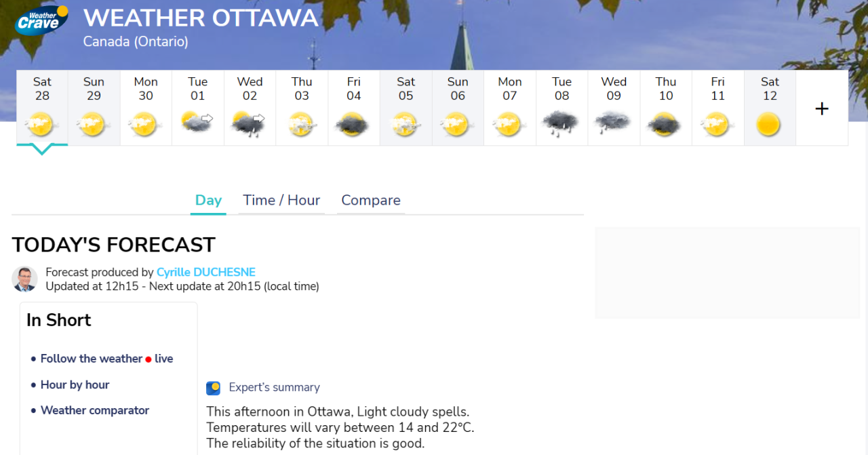Open the Compare tab
The height and width of the screenshot is (455, 868).
371,200
